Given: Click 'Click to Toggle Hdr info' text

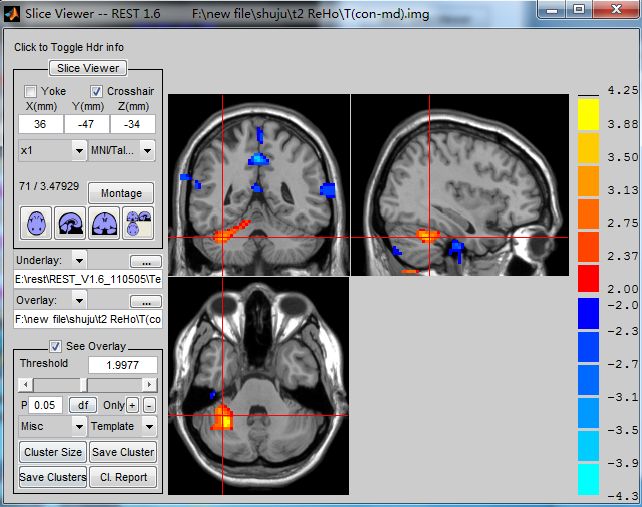Looking at the screenshot, I should tap(69, 48).
